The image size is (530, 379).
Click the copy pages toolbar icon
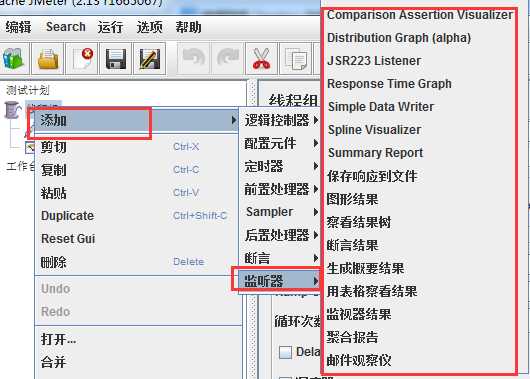click(x=295, y=58)
